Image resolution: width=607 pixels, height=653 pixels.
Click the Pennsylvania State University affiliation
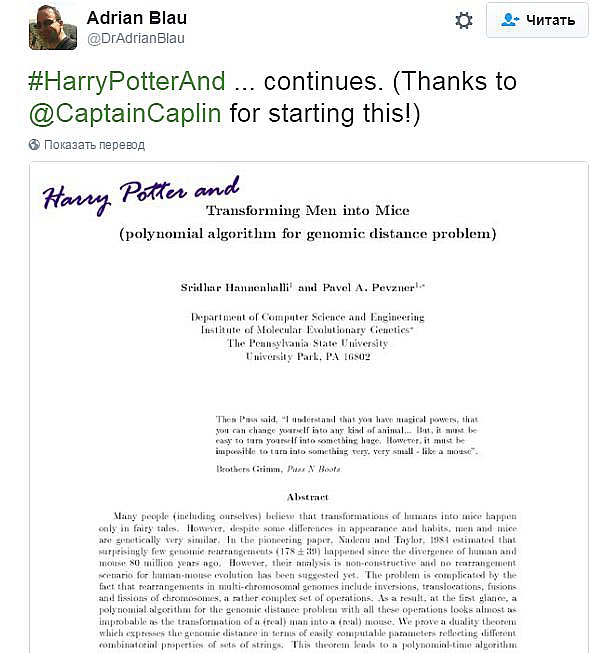306,342
